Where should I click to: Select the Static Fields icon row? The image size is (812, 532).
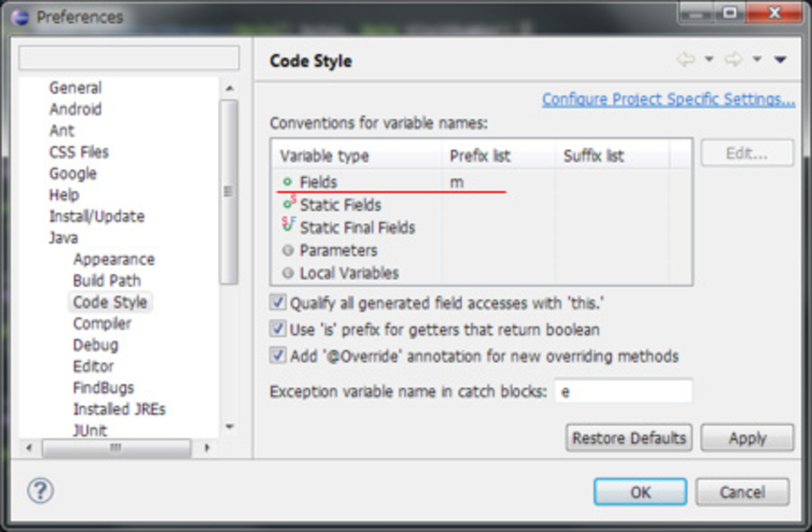pos(289,204)
